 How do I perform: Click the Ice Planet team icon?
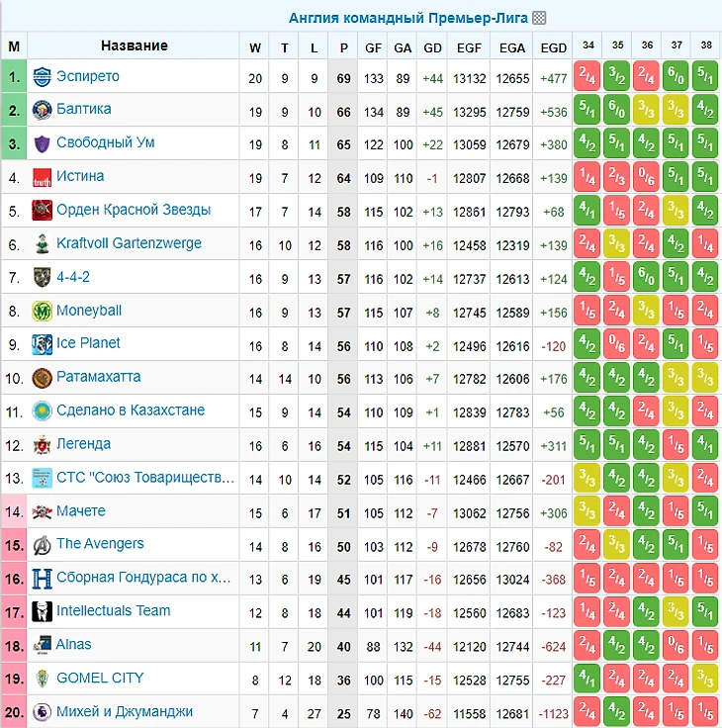42,344
